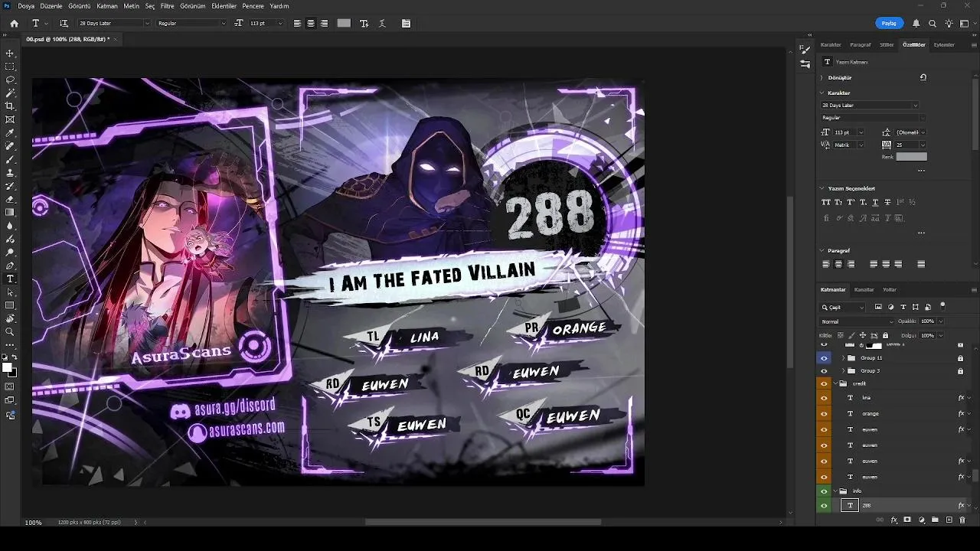Toggle text orientation in options bar

coord(64,24)
